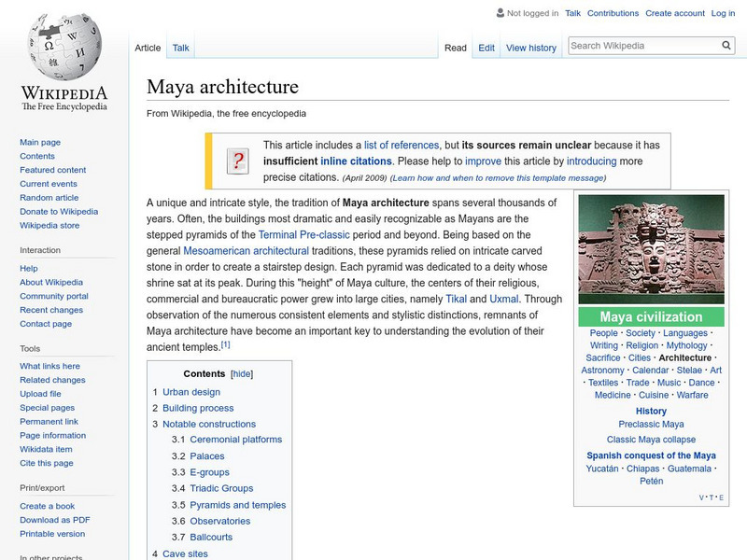Hide the Contents table
747x560 pixels.
coord(242,374)
